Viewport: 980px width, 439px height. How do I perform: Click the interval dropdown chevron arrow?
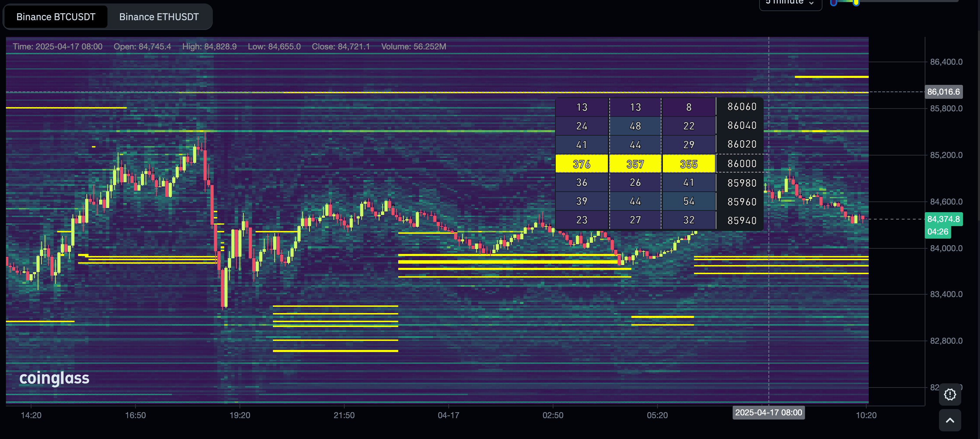click(x=811, y=3)
